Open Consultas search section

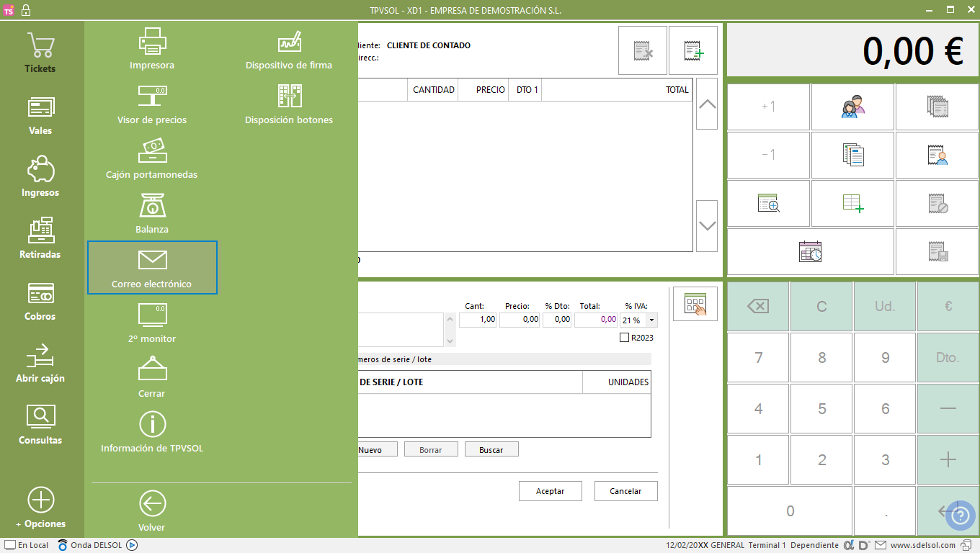[x=40, y=425]
